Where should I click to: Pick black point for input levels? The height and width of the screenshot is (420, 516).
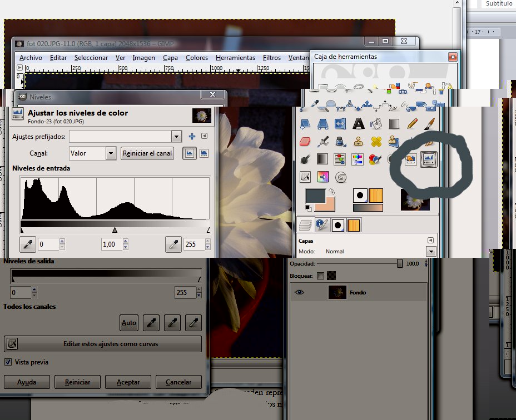tap(28, 244)
